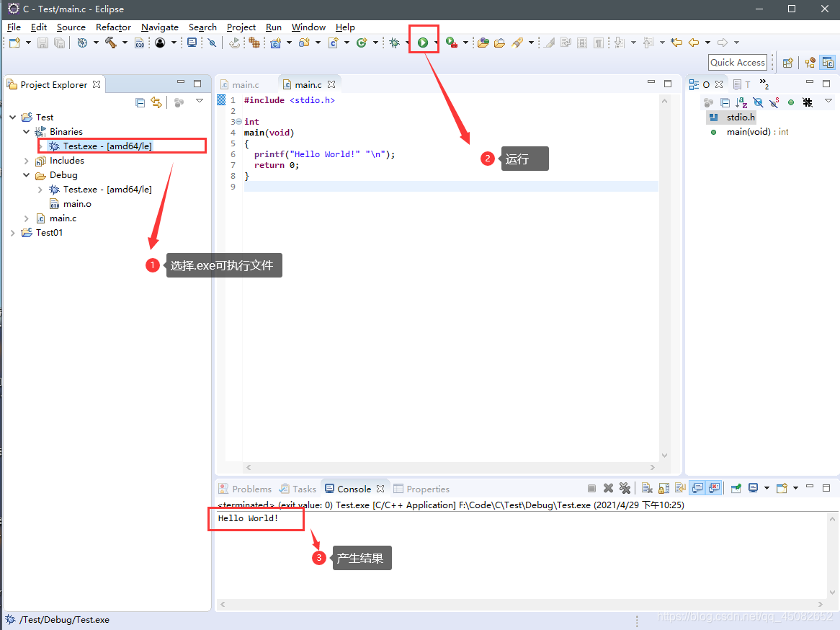This screenshot has height=630, width=840.
Task: Toggle Hide Fields filter in Outline
Action: (x=757, y=102)
